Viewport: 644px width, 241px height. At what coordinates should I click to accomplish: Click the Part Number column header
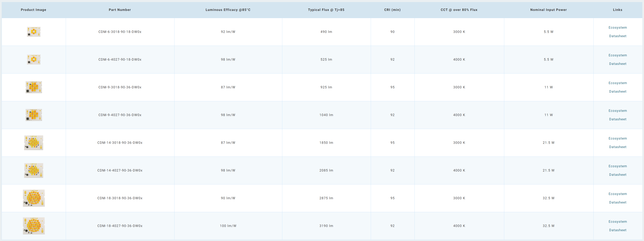tap(120, 10)
